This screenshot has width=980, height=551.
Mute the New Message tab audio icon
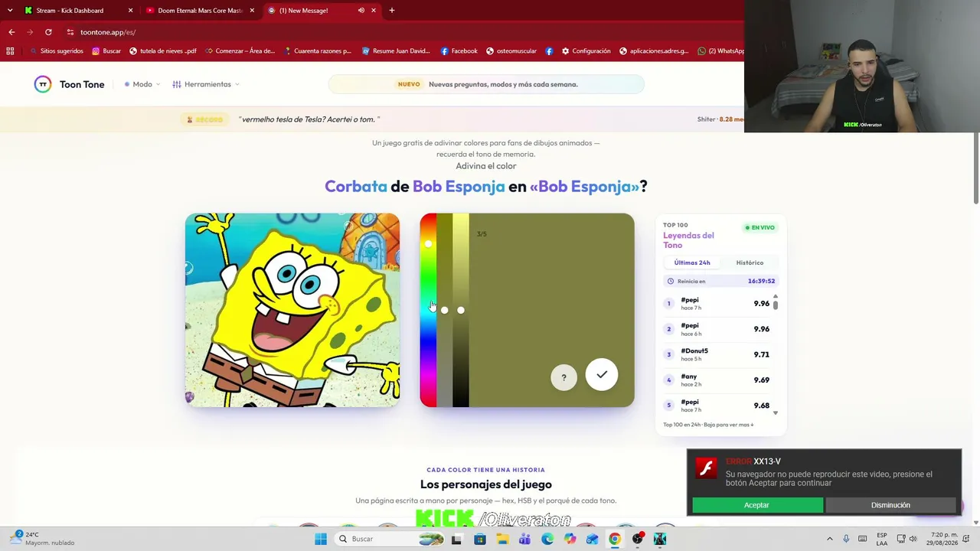tap(361, 11)
